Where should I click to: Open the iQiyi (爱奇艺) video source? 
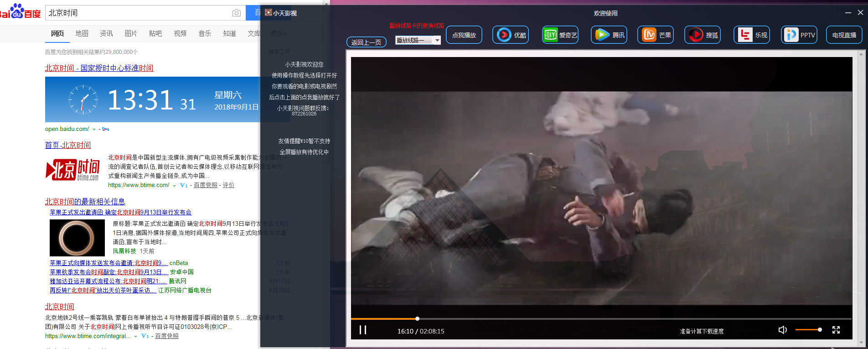[x=560, y=35]
